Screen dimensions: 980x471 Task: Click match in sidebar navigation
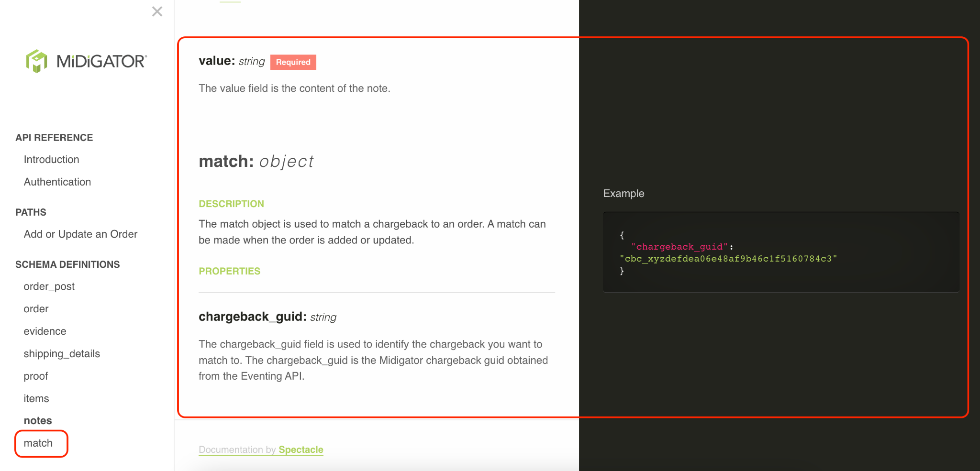tap(38, 443)
